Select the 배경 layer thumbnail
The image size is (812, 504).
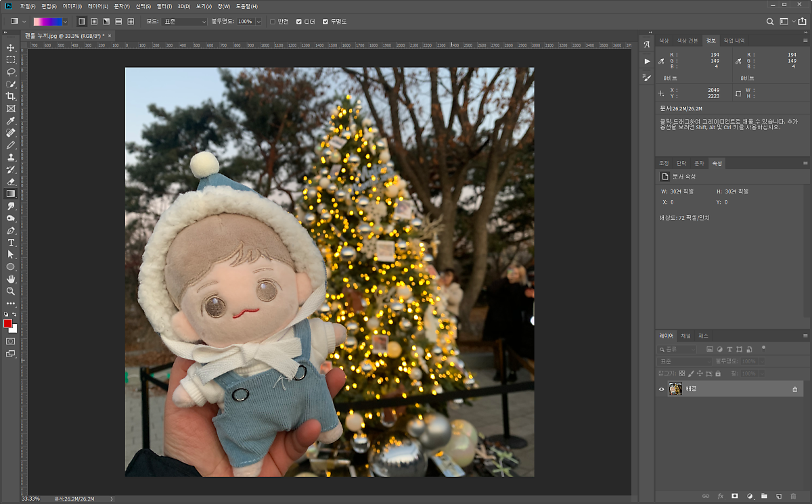pos(675,389)
